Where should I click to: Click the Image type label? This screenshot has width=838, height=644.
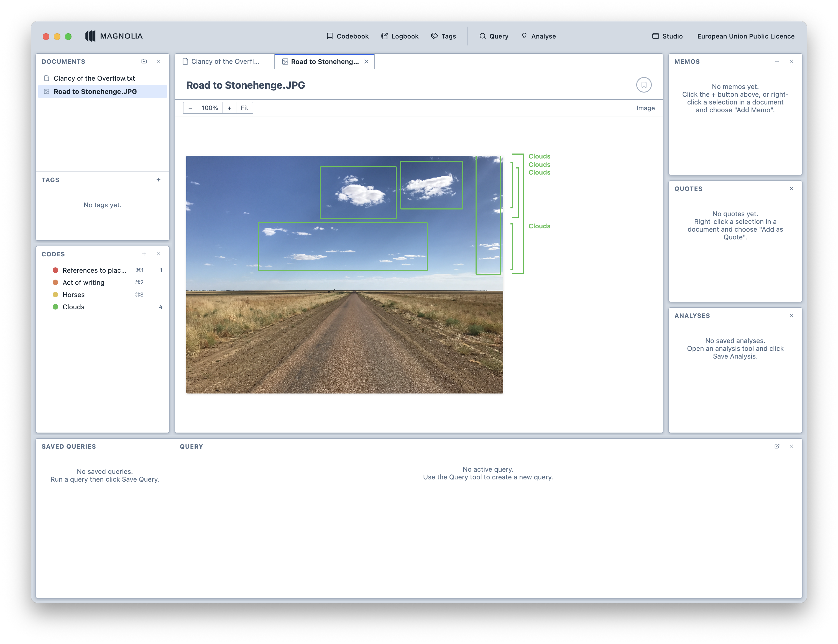(646, 108)
